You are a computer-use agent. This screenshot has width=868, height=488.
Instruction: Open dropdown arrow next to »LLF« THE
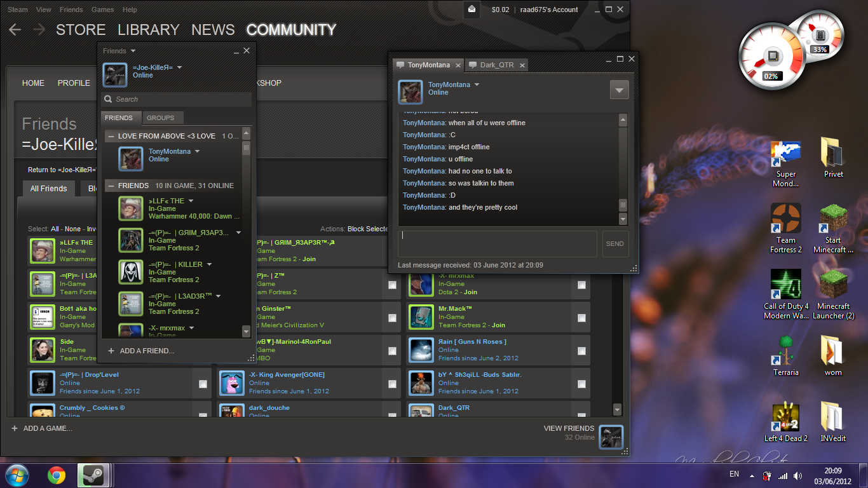tap(191, 201)
